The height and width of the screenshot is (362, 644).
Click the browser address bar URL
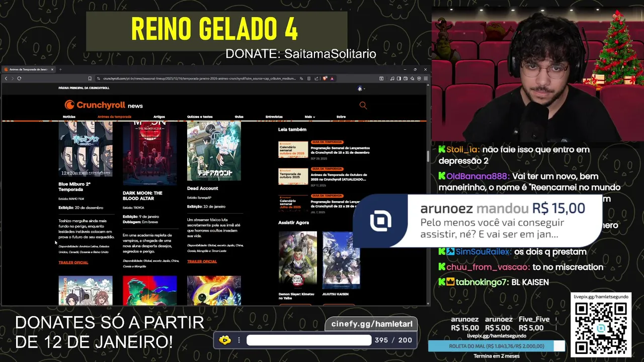[x=199, y=78]
